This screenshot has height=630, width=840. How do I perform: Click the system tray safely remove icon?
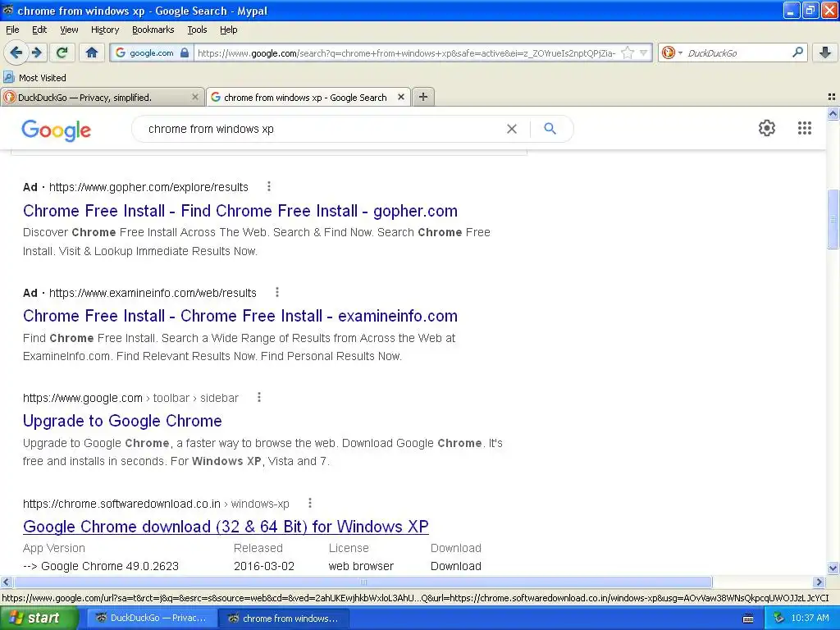(778, 618)
